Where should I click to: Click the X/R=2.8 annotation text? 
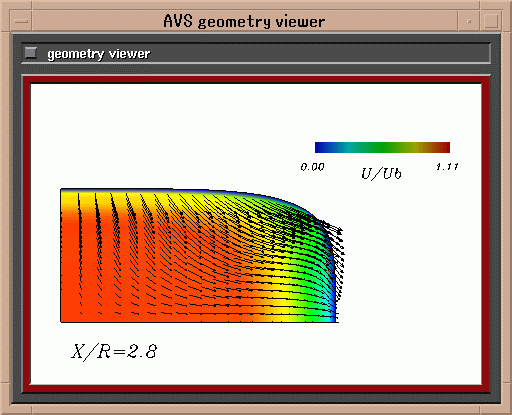pos(114,351)
